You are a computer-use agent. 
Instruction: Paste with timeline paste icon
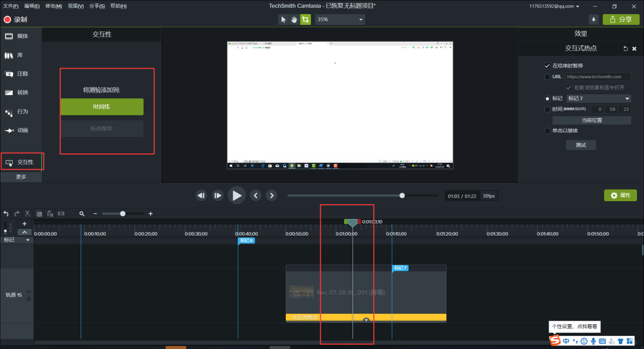coord(50,214)
